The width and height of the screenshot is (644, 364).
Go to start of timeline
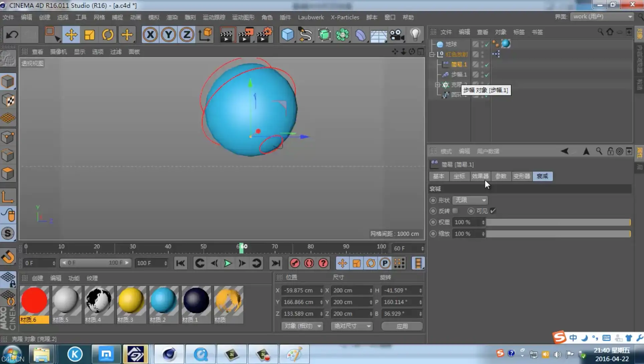click(180, 263)
